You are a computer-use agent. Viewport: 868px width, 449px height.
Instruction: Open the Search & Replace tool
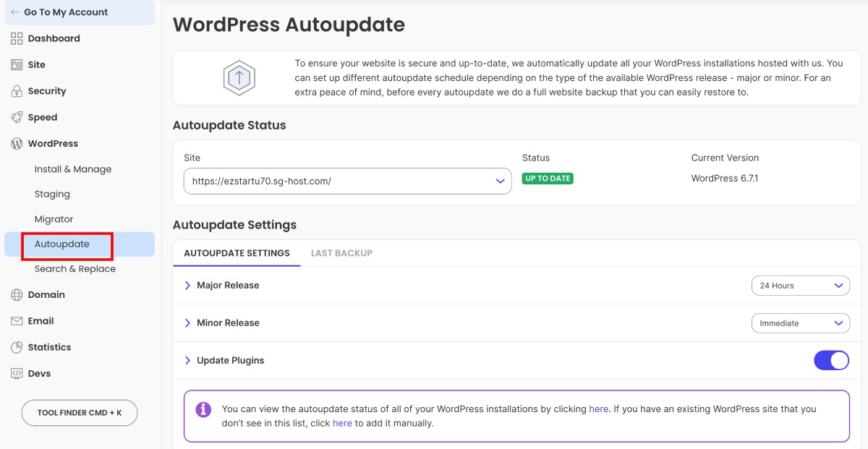click(x=75, y=268)
